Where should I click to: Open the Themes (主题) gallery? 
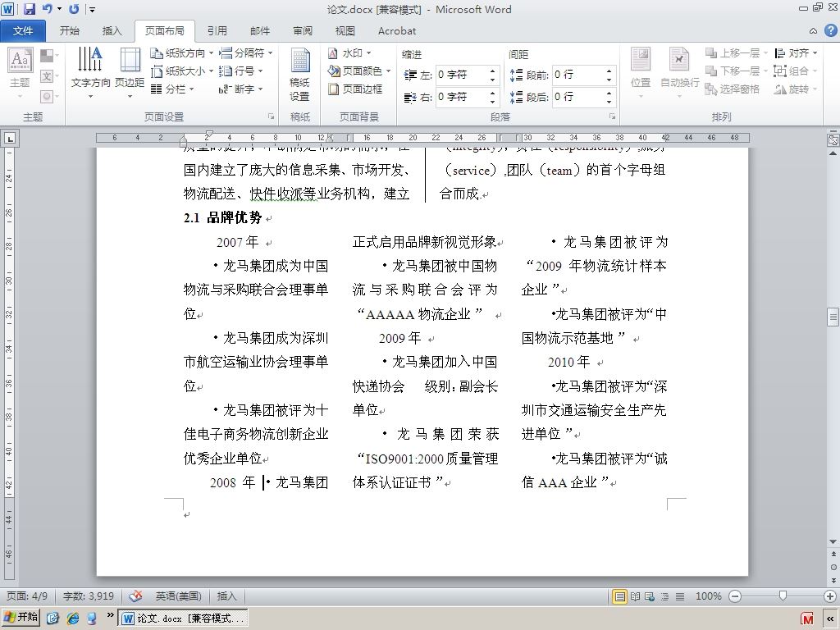coord(20,74)
